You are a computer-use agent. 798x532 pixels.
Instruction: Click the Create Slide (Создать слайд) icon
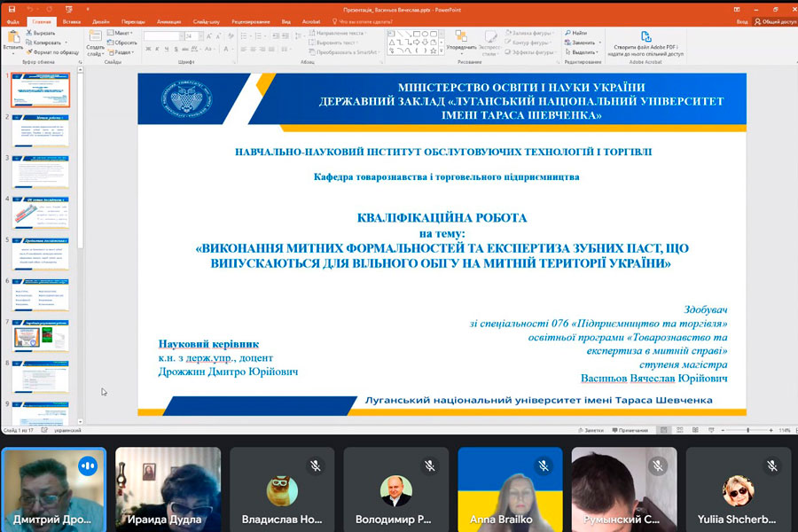(x=95, y=37)
